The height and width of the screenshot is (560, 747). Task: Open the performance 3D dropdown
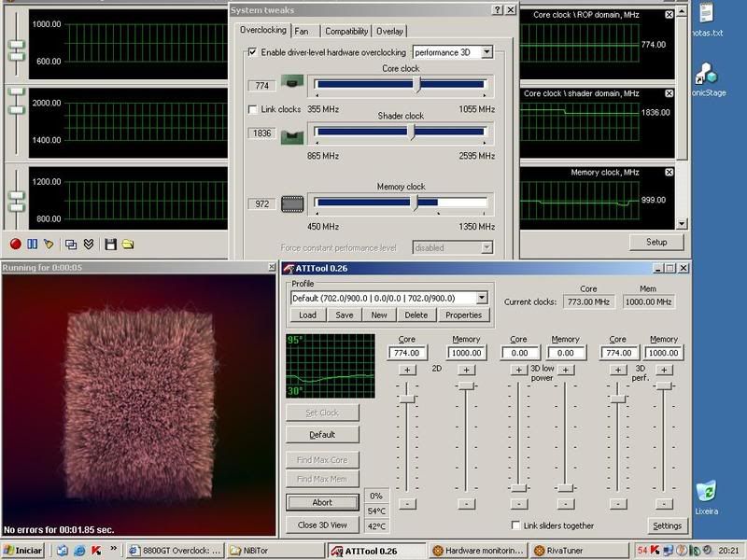point(486,53)
